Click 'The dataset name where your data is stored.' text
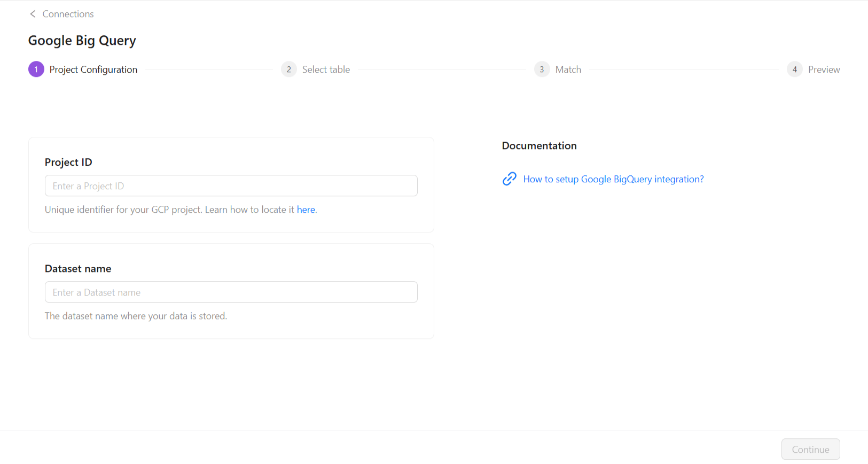868x464 pixels. point(136,316)
